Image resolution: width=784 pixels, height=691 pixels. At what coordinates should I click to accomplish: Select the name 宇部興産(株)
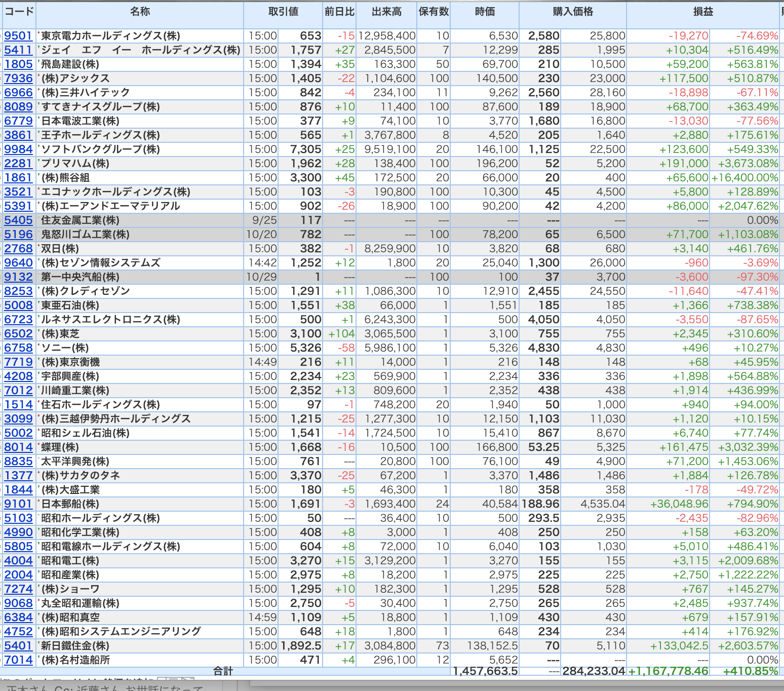point(70,376)
